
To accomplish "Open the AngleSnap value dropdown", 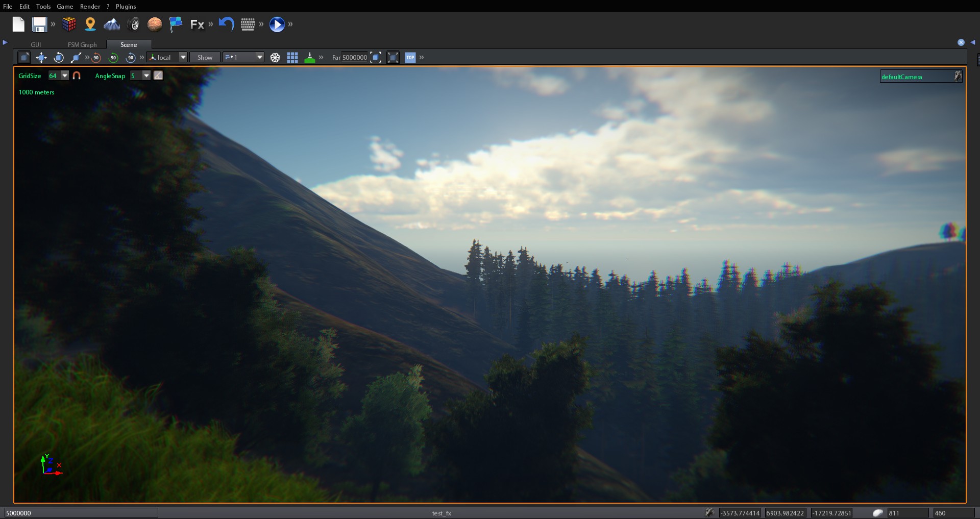I will point(146,75).
